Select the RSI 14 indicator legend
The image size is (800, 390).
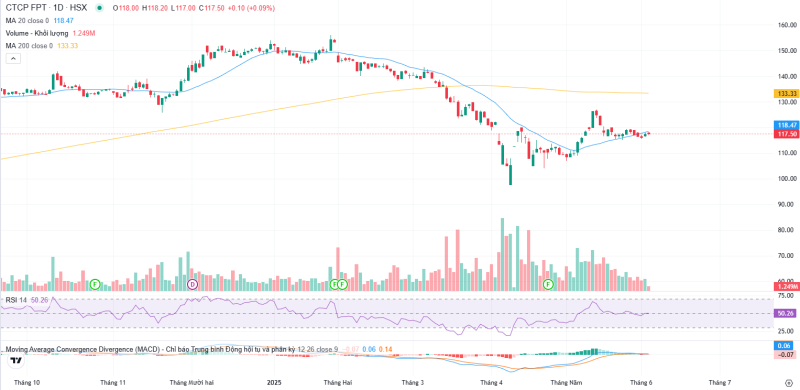(x=16, y=300)
